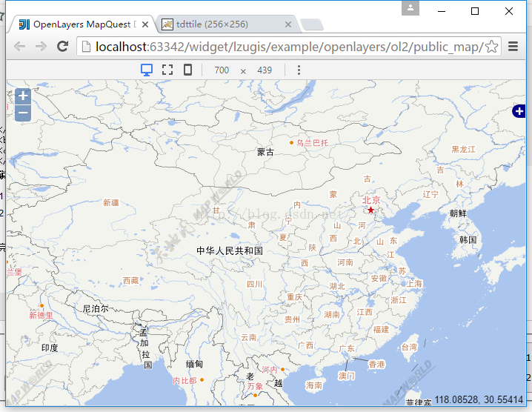The height and width of the screenshot is (412, 532).
Task: Click the 内比都 city dot
Action: [202, 379]
